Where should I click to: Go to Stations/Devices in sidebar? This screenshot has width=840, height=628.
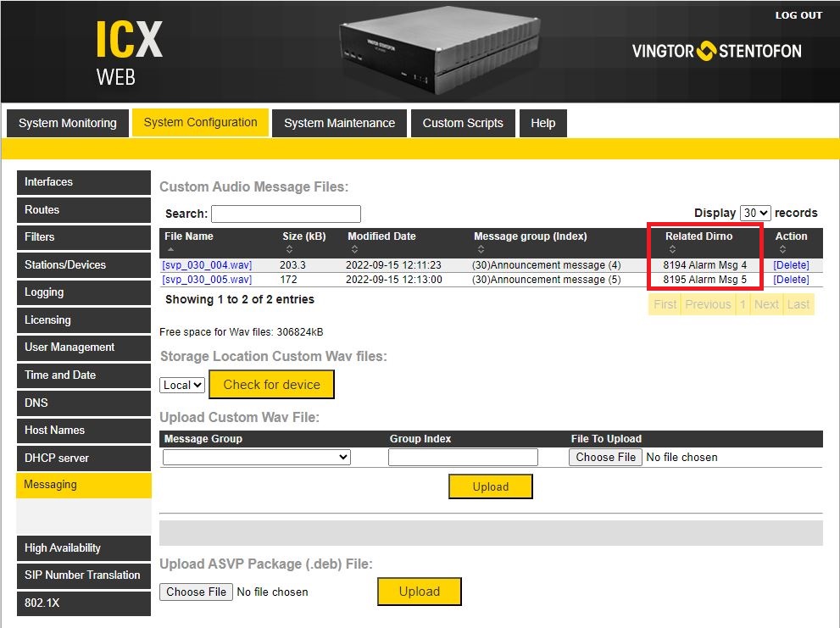[65, 264]
